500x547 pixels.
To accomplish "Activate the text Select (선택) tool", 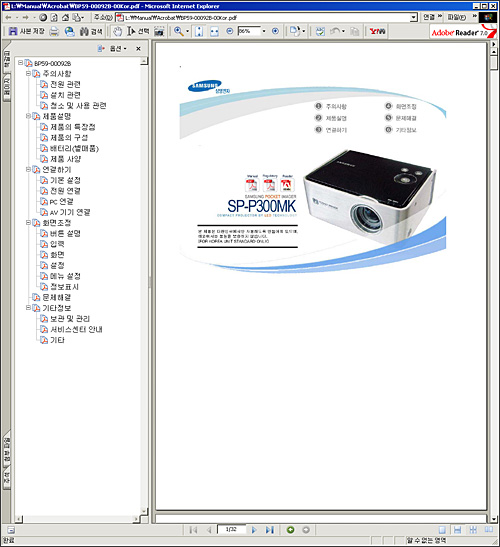I will (x=138, y=31).
